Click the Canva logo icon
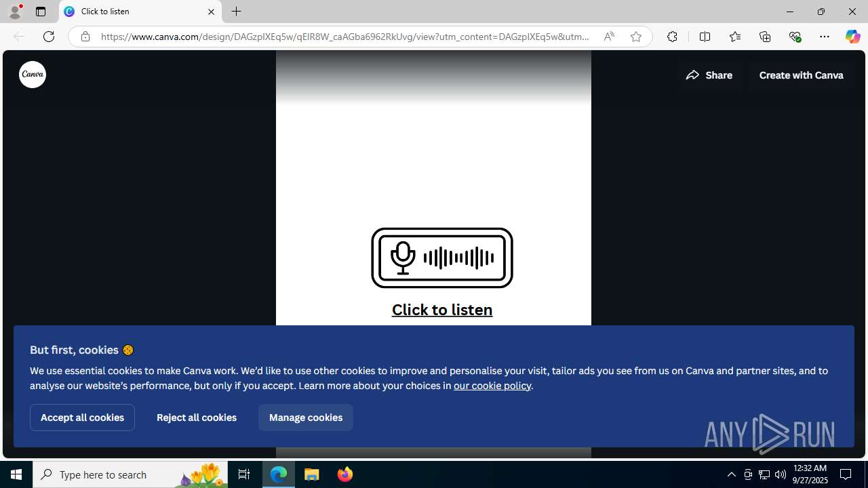Screen dimensions: 868x488 (x=33, y=75)
